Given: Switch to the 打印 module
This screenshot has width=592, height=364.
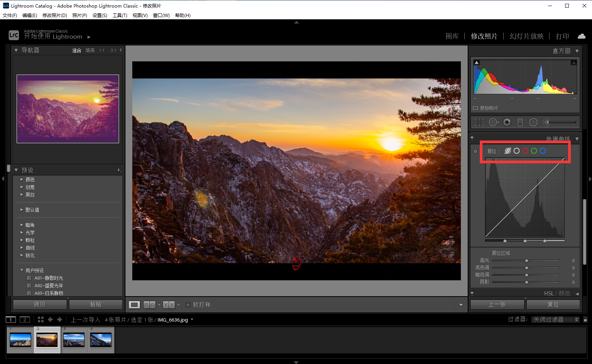Looking at the screenshot, I should pyautogui.click(x=562, y=36).
